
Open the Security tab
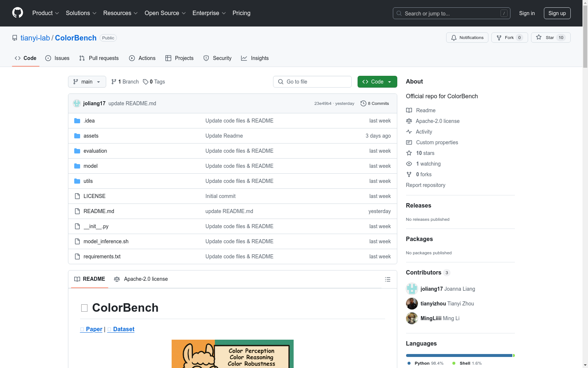point(218,58)
